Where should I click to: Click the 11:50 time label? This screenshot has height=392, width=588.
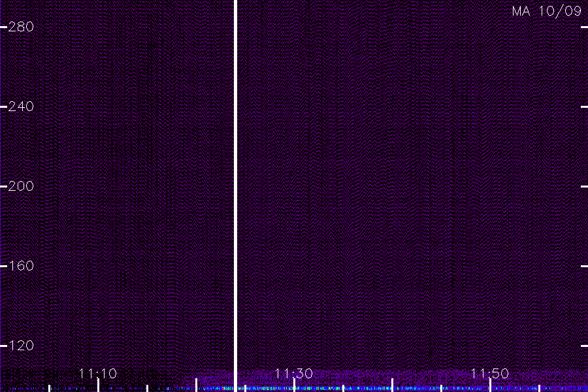(x=490, y=374)
